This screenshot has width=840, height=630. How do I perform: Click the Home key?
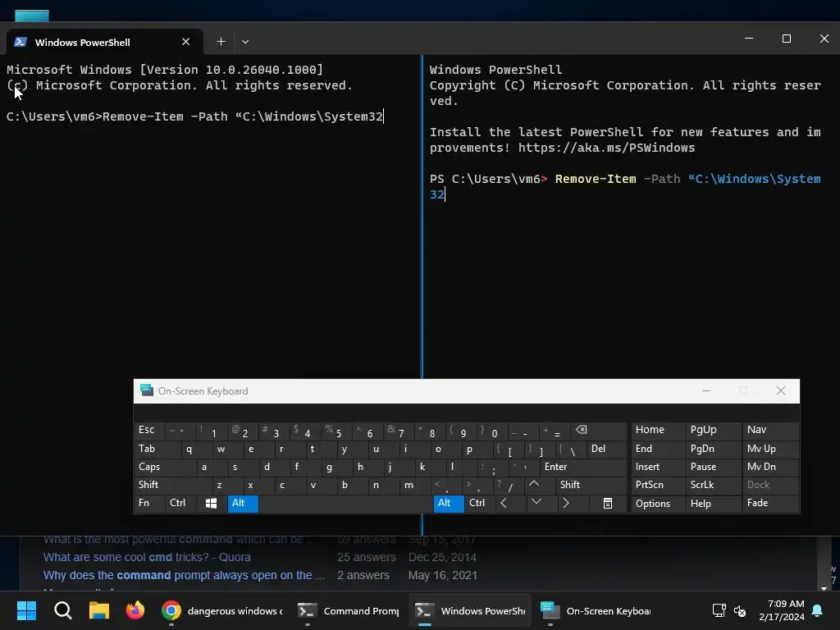pyautogui.click(x=658, y=430)
